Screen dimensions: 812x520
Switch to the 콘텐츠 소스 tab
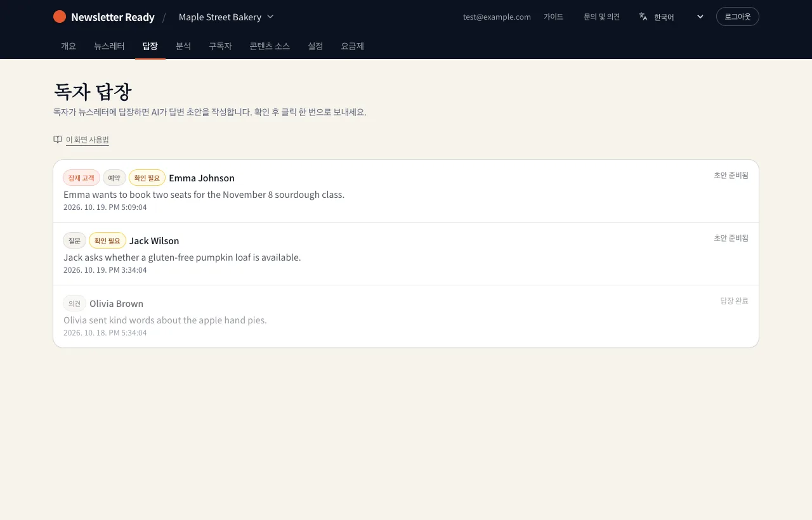pos(270,46)
